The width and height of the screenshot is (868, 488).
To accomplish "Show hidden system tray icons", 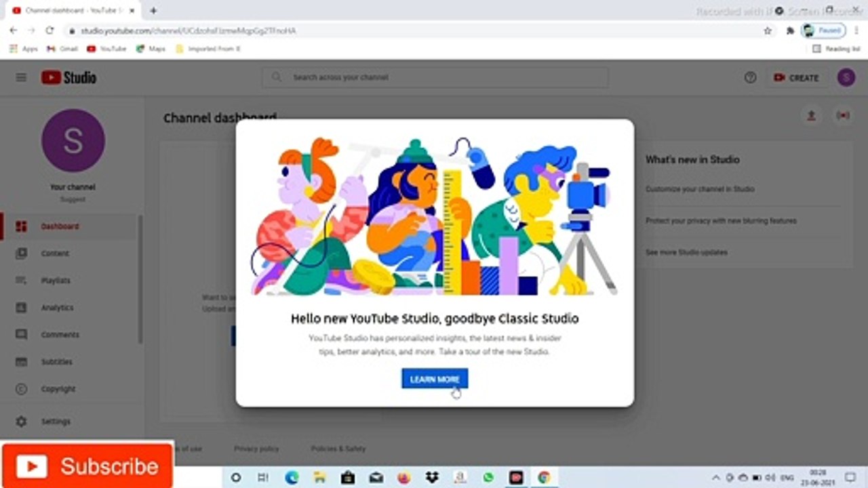I will 716,477.
